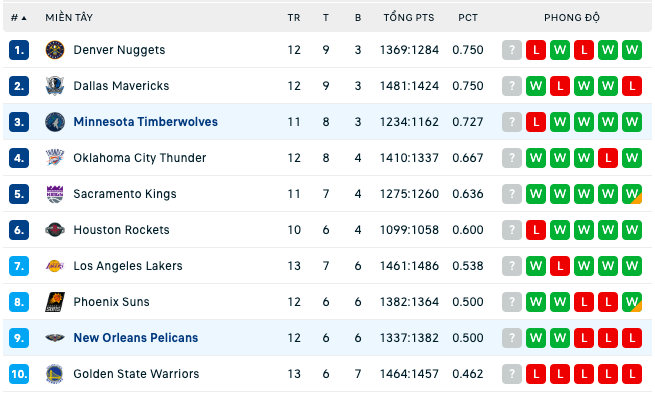655x394 pixels.
Task: Open the Denver Nuggets team logo
Action: 55,50
